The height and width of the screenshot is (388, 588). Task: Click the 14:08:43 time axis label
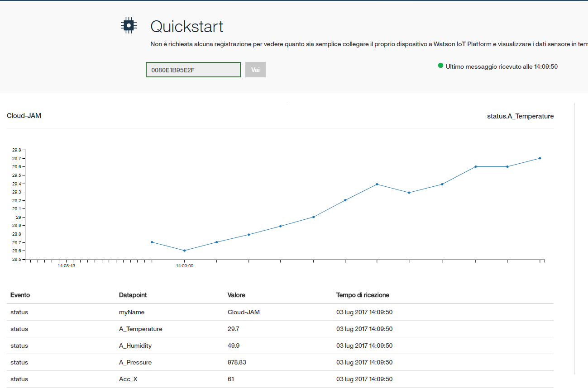66,266
